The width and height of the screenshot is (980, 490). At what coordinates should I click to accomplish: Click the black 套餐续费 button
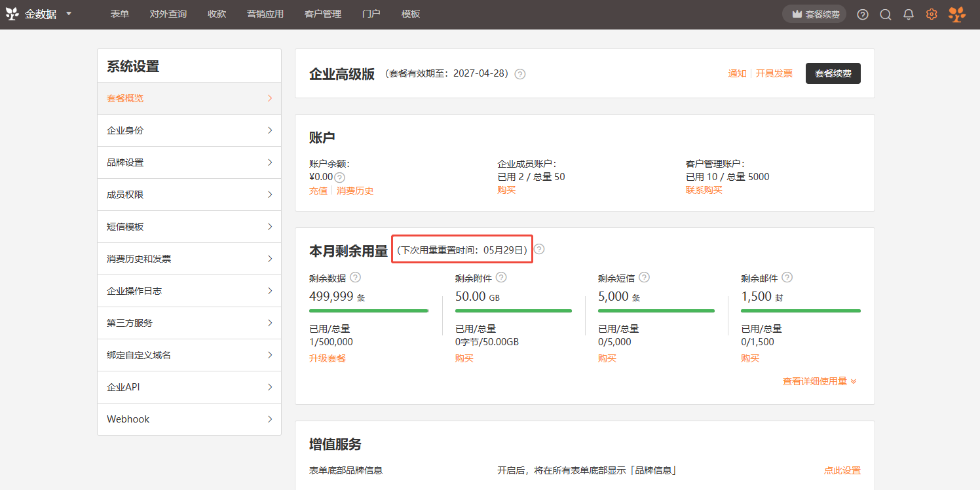(833, 73)
